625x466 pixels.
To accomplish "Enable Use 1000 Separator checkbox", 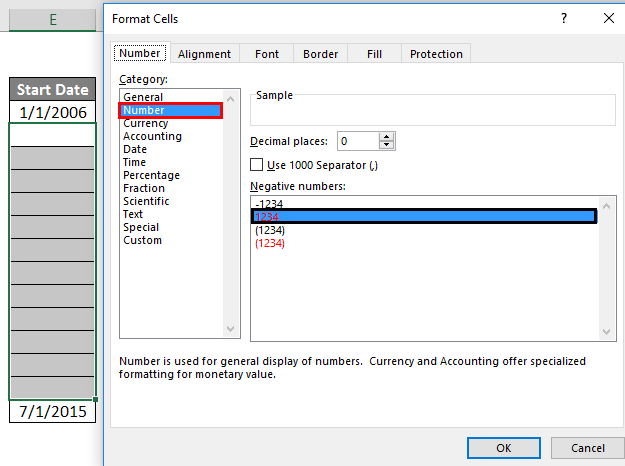I will click(x=257, y=165).
